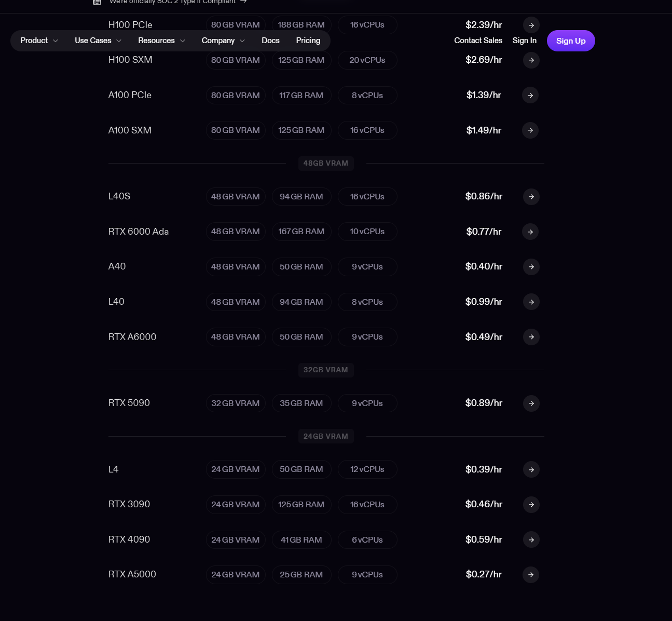Viewport: 672px width, 621px height.
Task: Click the 188 GB RAM pill
Action: (x=301, y=25)
